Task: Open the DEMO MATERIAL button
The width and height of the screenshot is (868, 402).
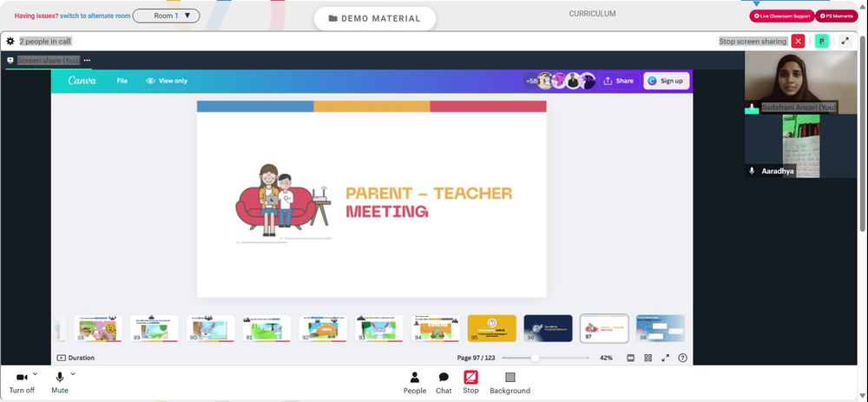Action: pyautogui.click(x=375, y=18)
